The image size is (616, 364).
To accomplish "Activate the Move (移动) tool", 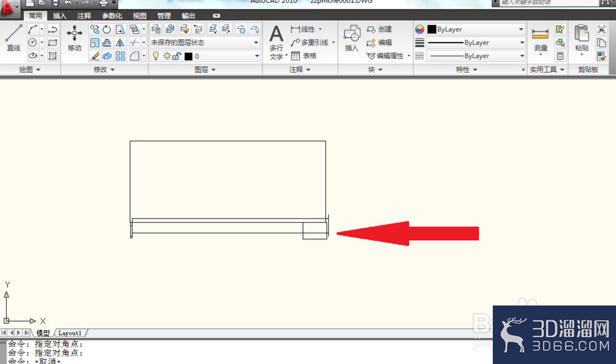I will tap(75, 38).
